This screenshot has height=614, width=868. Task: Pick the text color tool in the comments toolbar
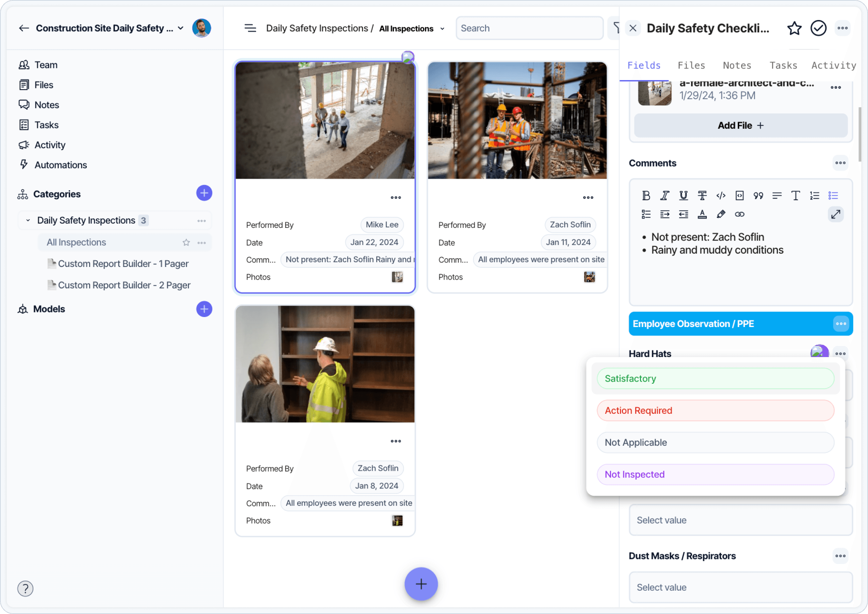click(x=702, y=214)
